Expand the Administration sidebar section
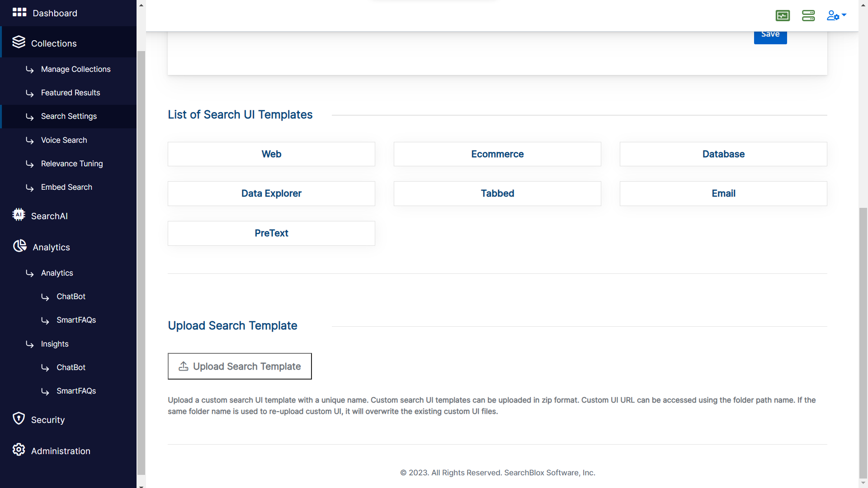Viewport: 868px width, 488px height. pyautogui.click(x=61, y=451)
